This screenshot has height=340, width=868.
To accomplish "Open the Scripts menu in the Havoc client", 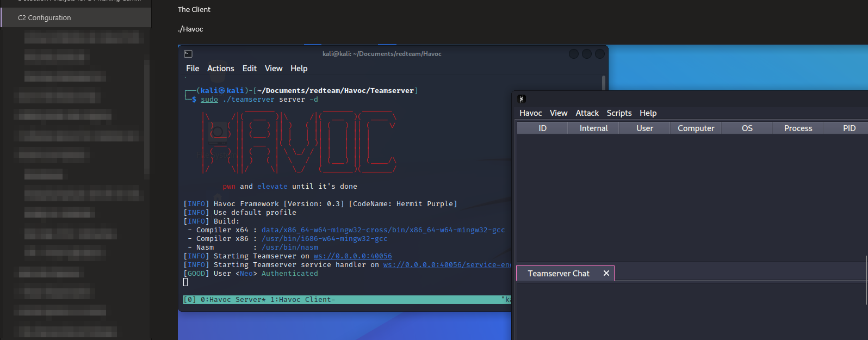I will point(619,113).
